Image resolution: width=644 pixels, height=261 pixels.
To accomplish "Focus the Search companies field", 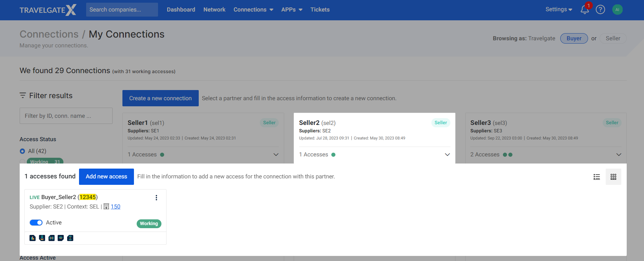I will click(122, 9).
